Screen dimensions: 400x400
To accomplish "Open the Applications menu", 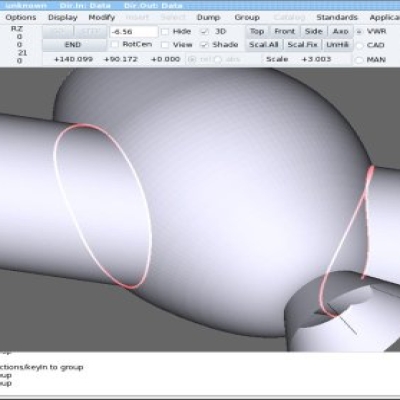I will coord(385,17).
